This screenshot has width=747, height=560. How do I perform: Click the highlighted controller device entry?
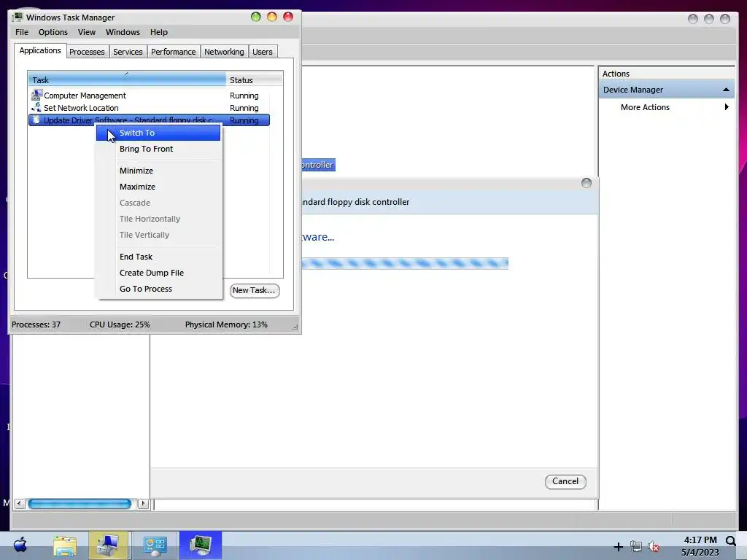coord(318,165)
